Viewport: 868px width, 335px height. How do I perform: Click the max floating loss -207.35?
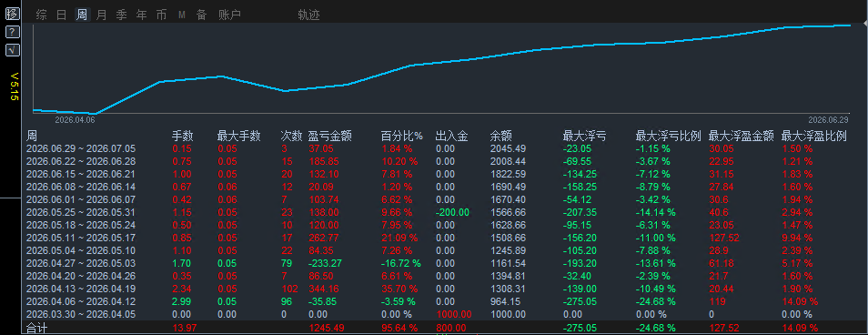click(580, 212)
